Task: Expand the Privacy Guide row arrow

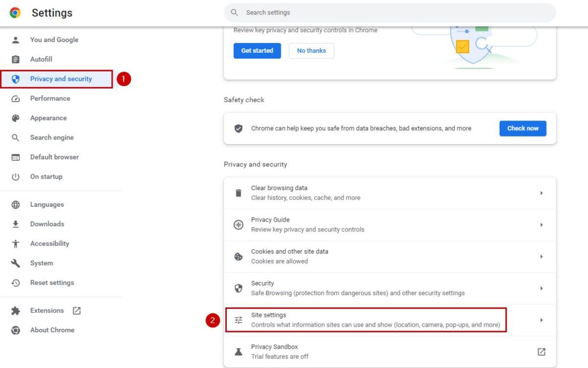Action: 541,225
